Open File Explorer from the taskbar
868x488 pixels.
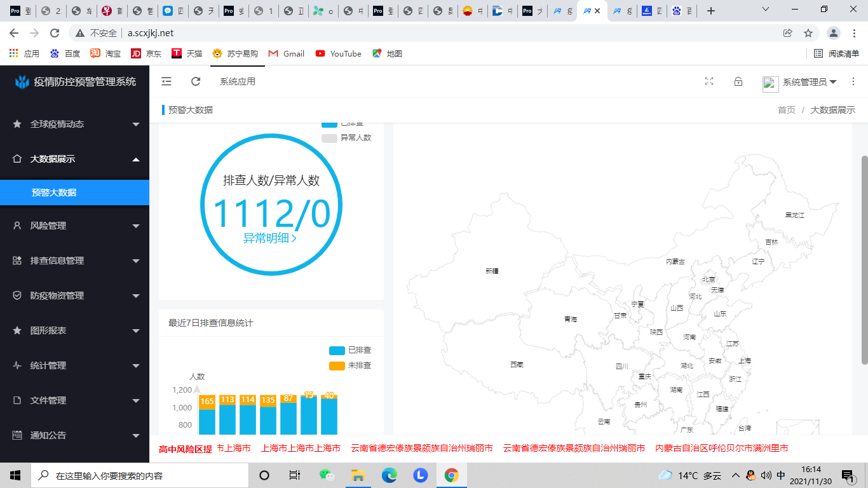click(x=358, y=475)
